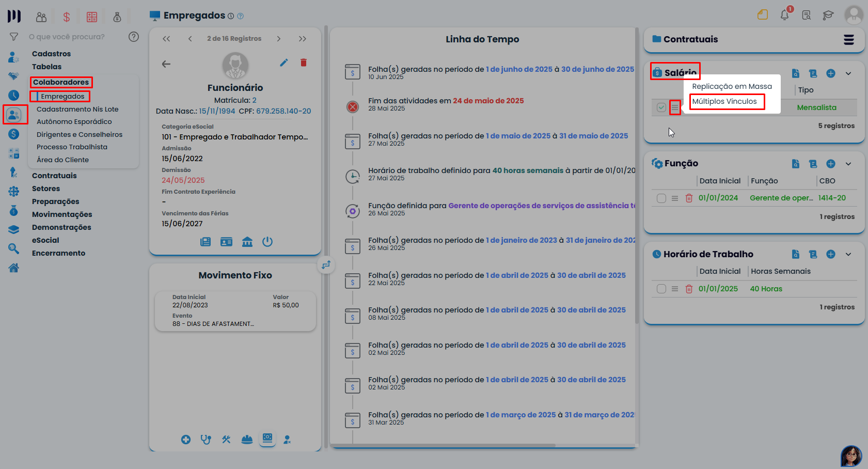Viewport: 868px width, 469px height.
Task: Expand the Salário section chevron
Action: [848, 73]
